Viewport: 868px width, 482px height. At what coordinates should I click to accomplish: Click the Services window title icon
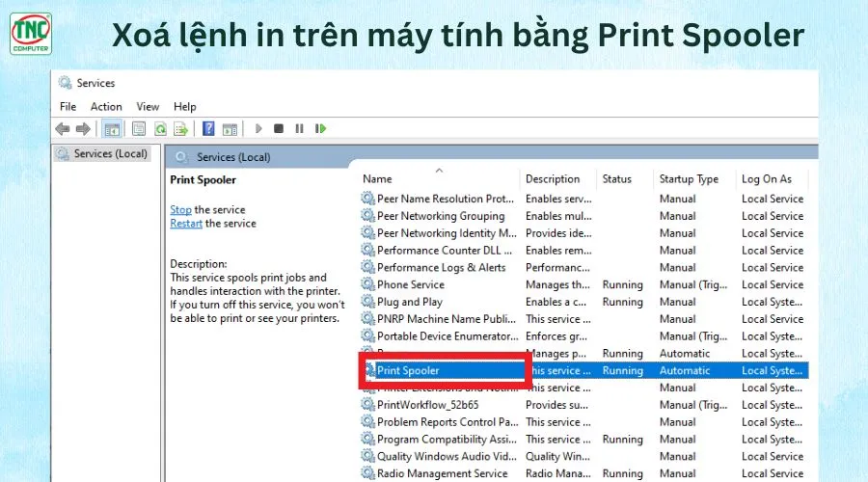(66, 83)
